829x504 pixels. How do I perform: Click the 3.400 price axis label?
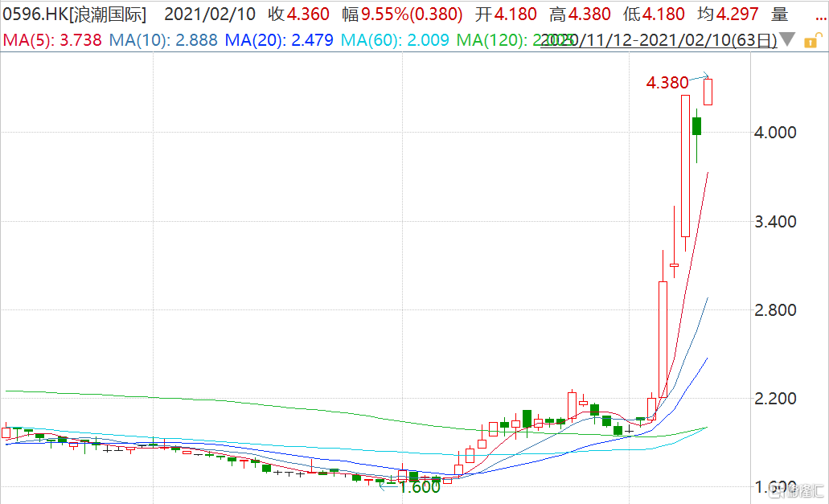pyautogui.click(x=775, y=221)
